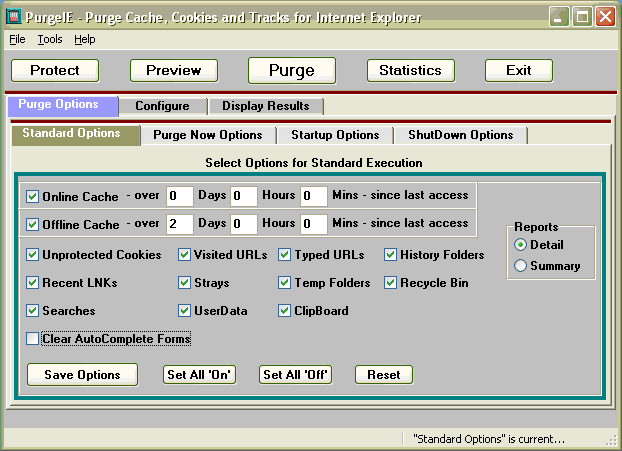
Task: Click the Online Cache Days input field
Action: pyautogui.click(x=180, y=196)
